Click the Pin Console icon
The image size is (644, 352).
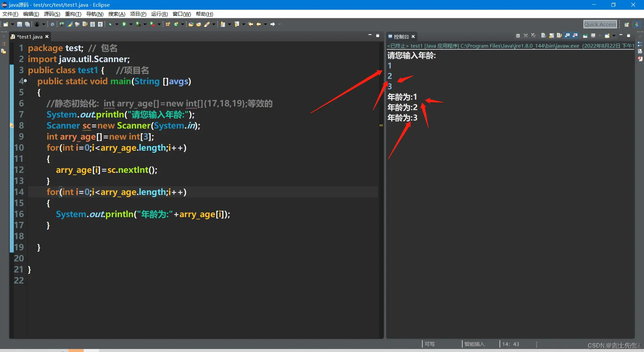(x=585, y=36)
